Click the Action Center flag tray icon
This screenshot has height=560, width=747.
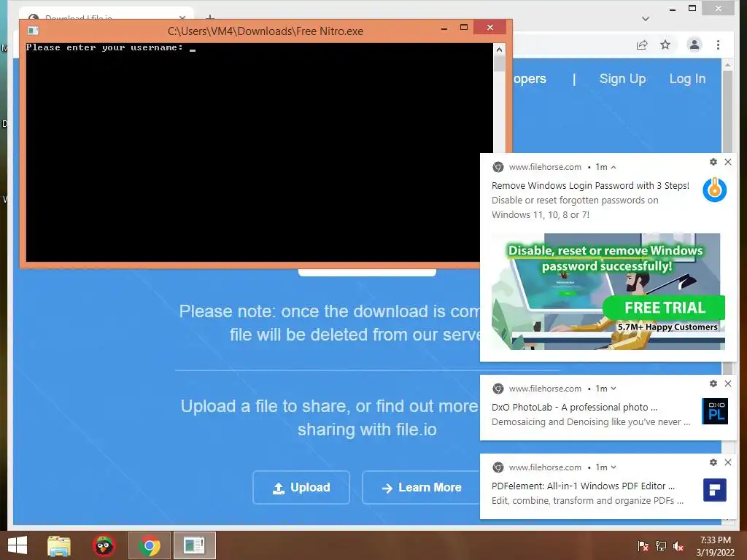[x=643, y=546]
